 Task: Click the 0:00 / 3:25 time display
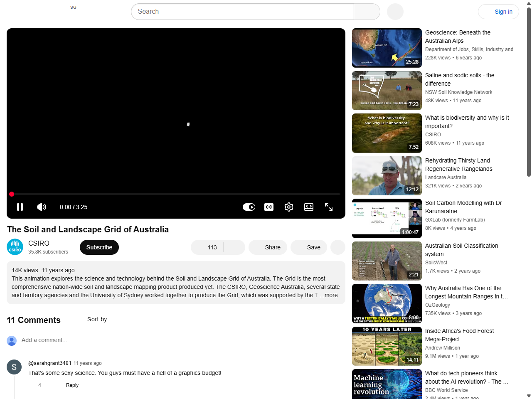74,207
